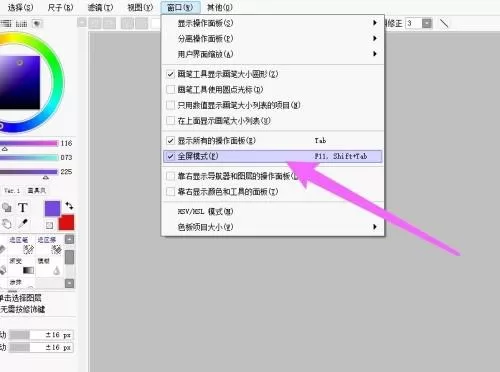Click the purple foreground color swatch
Image resolution: width=500 pixels, height=372 pixels.
tap(52, 208)
